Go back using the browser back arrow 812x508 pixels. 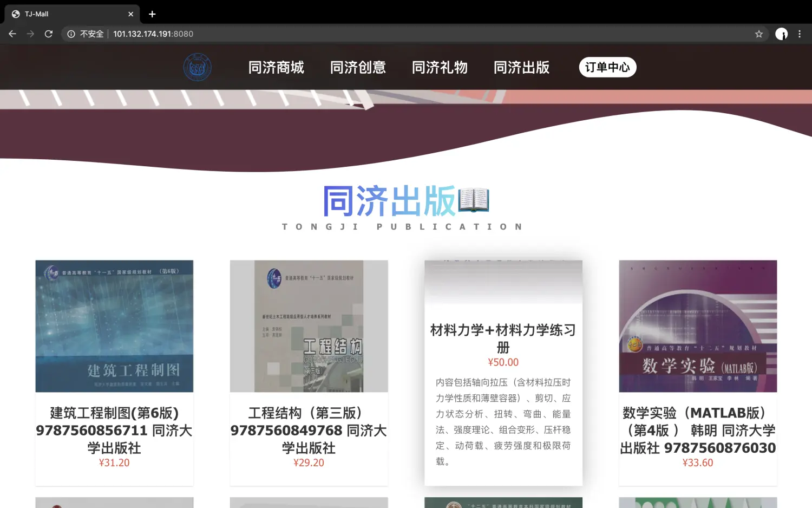(x=12, y=34)
